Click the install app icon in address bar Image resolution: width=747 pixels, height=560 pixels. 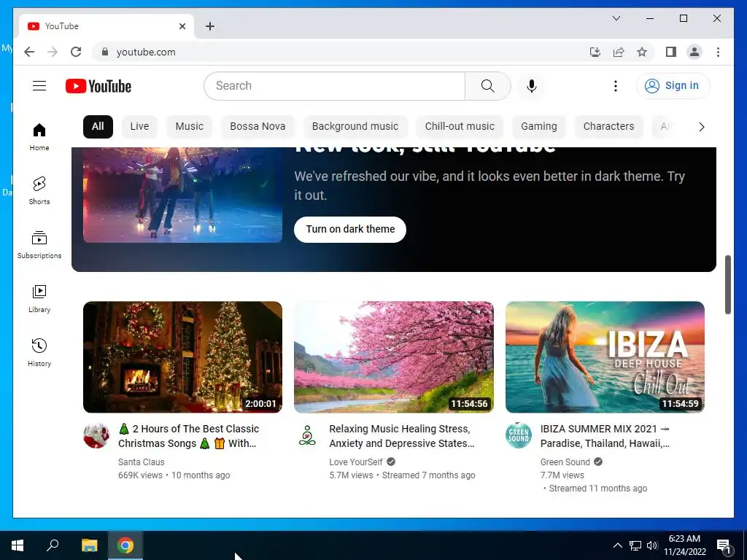point(595,52)
